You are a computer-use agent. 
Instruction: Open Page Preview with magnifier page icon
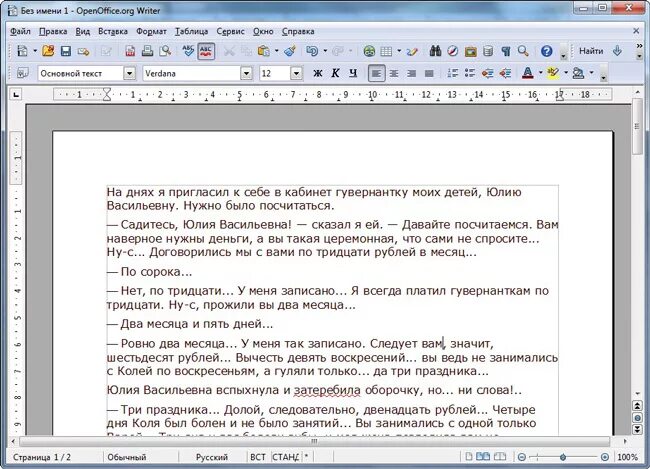165,51
